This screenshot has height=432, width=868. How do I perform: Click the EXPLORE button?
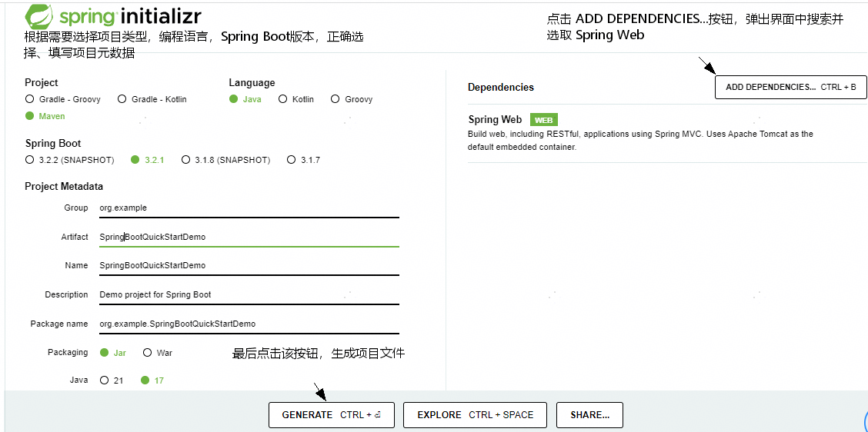(x=475, y=415)
